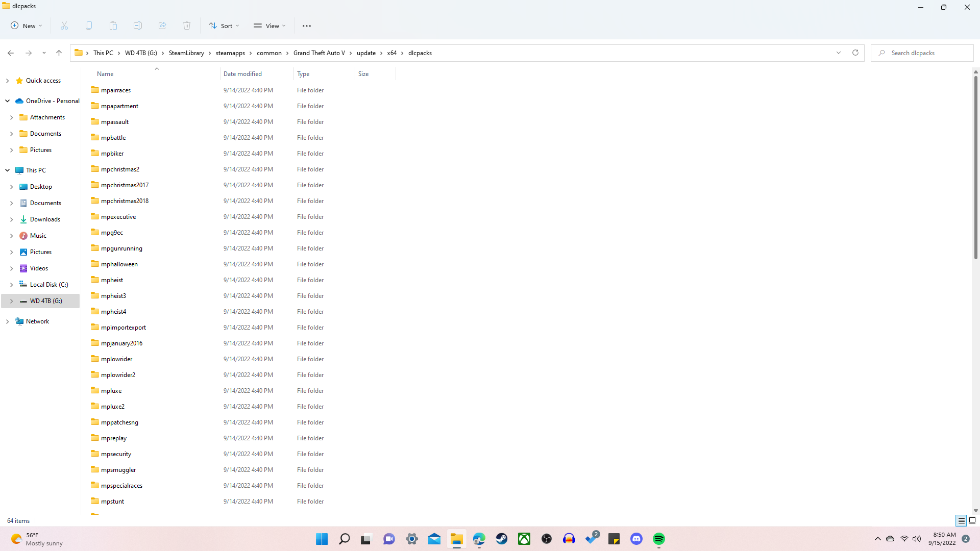Click Grand Theft Auto V breadcrumb
The height and width of the screenshot is (551, 980).
coord(319,53)
